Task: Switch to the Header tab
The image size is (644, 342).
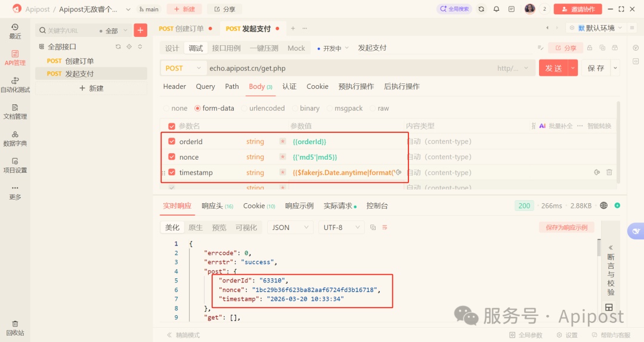Action: click(x=175, y=86)
